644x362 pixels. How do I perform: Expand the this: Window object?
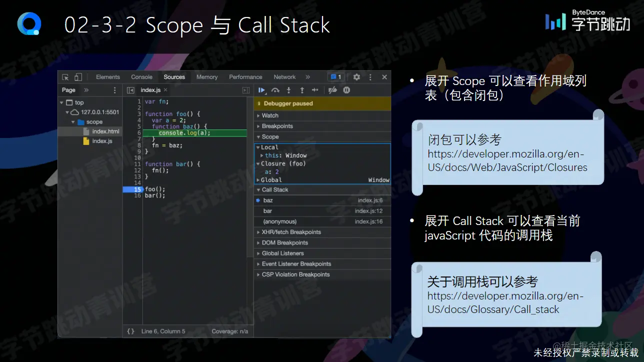(262, 155)
